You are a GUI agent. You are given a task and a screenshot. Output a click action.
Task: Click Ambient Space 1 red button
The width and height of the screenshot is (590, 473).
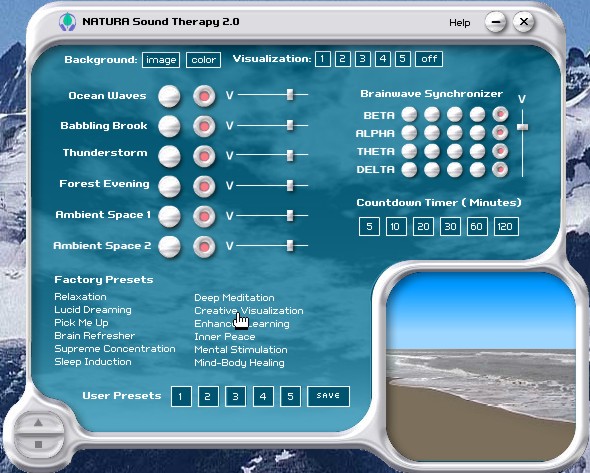[204, 216]
